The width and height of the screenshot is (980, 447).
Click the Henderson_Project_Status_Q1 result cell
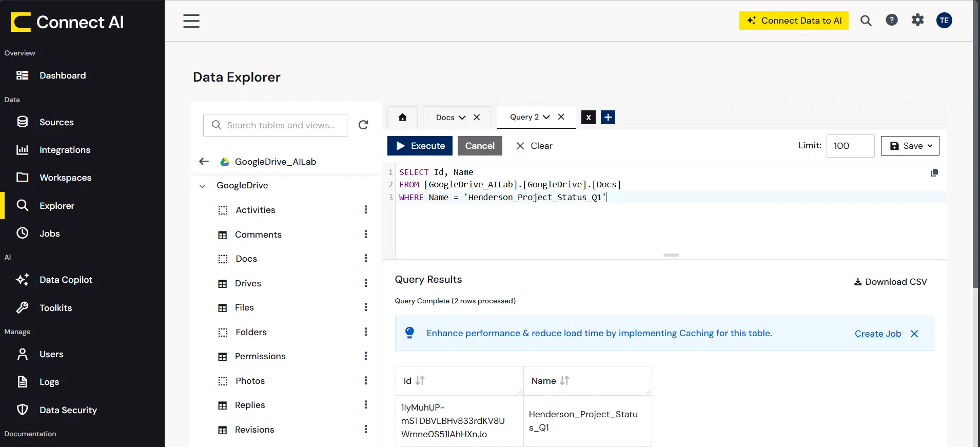pos(587,421)
